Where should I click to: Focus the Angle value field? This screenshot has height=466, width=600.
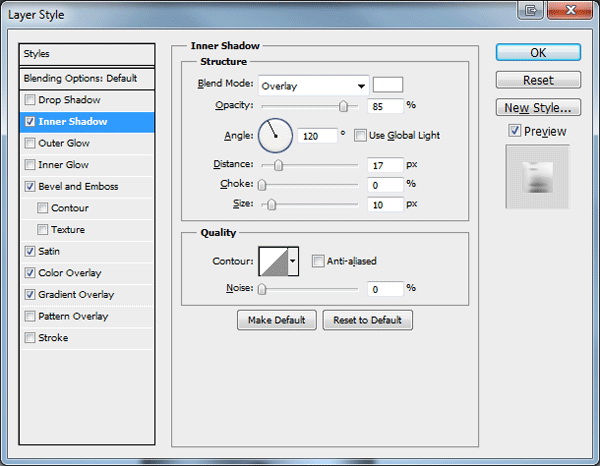pos(317,136)
